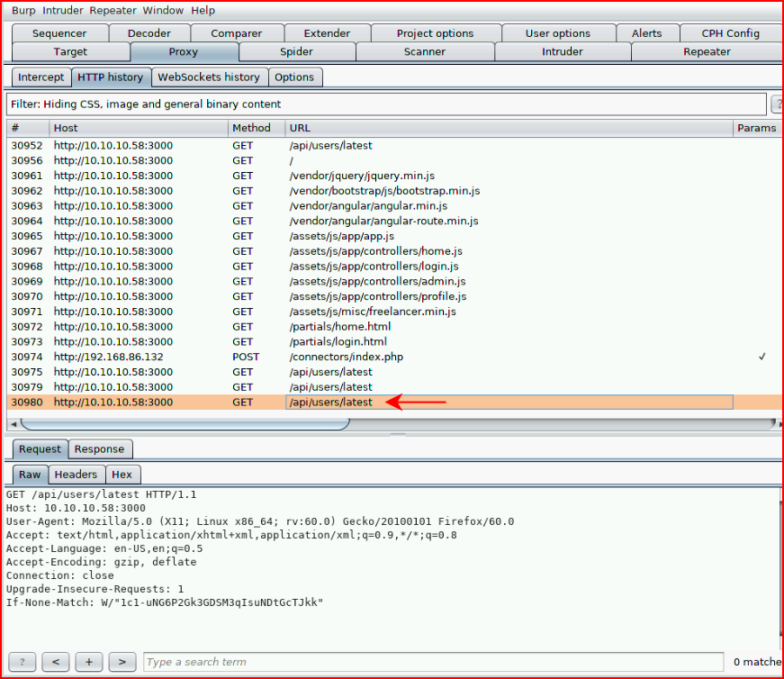
Task: Click the Params checkmark on row 30974
Action: (x=761, y=357)
